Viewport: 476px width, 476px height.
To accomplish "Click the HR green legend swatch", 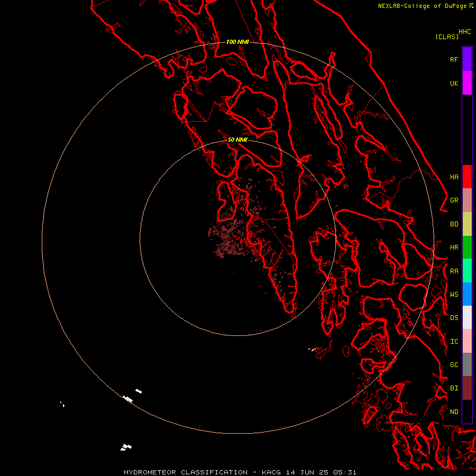I will (x=467, y=248).
